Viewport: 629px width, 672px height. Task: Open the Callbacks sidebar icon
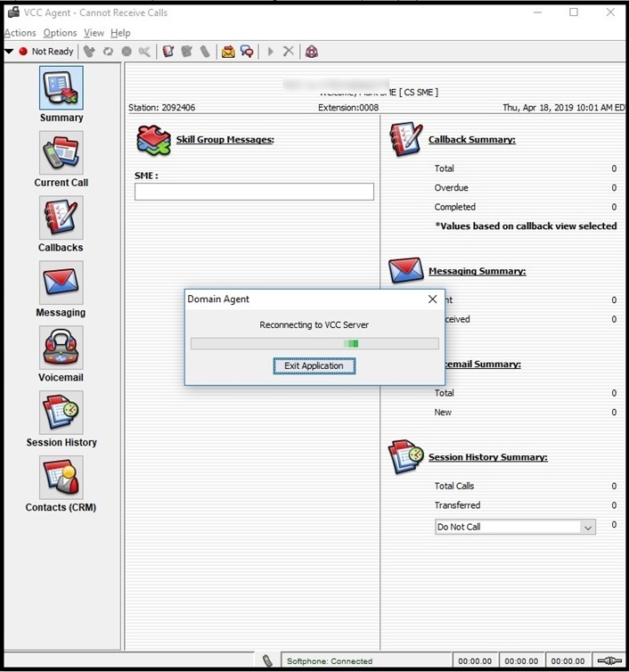click(x=61, y=217)
